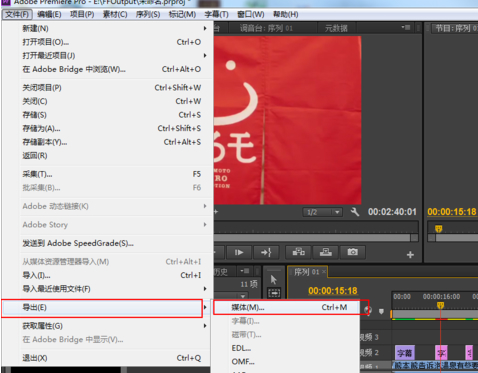Click source monitor duration 00:02:40:01
The height and width of the screenshot is (373, 478).
coord(392,212)
